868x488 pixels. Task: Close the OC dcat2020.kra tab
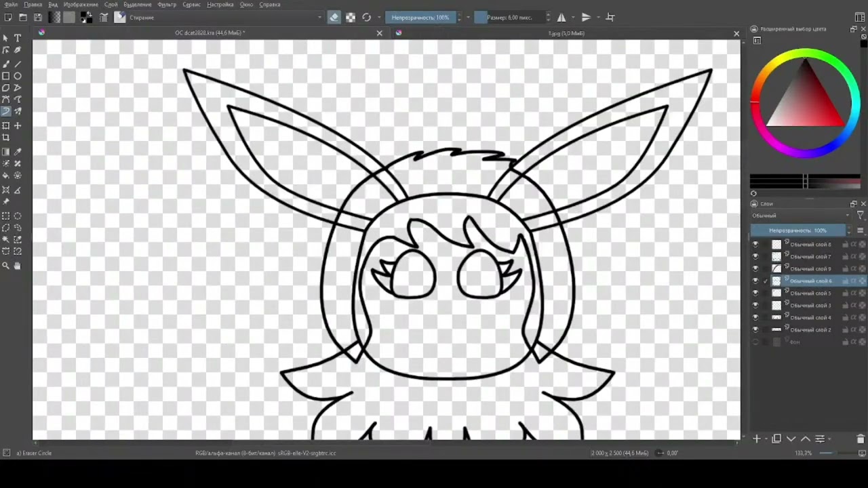pos(380,33)
